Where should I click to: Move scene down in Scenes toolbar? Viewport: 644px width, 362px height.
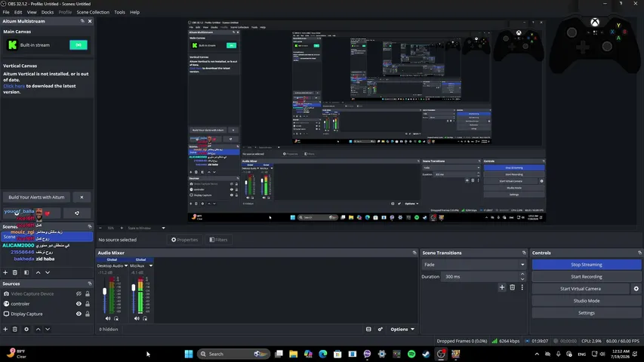(48, 272)
